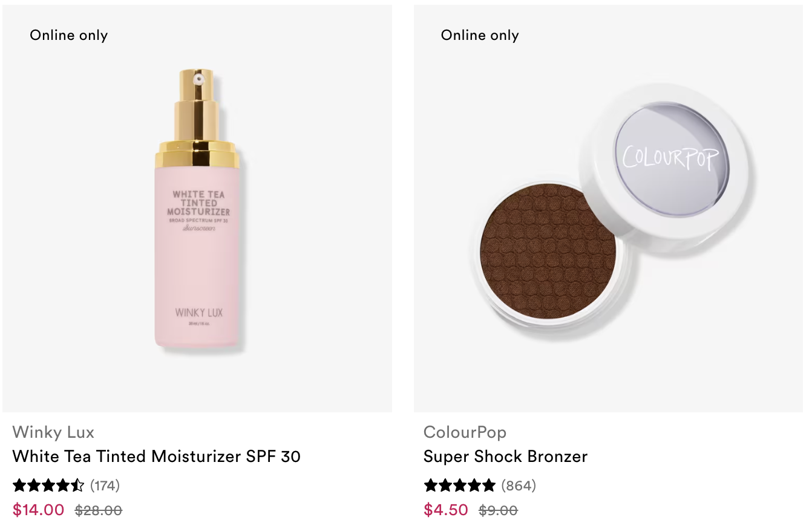
Task: Open the 174 reviews count
Action: [105, 486]
